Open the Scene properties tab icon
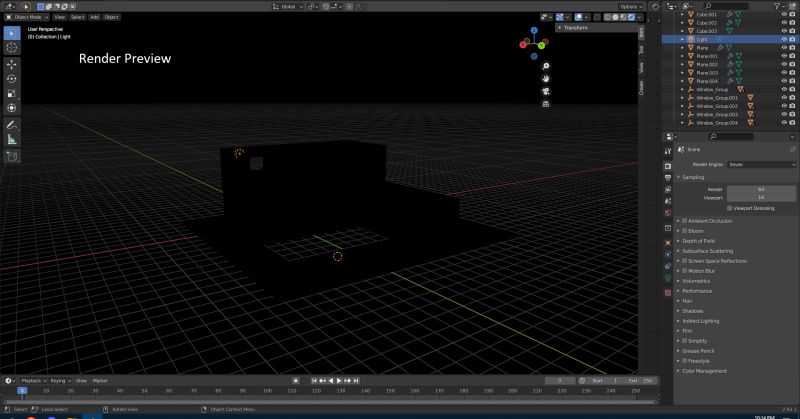The height and width of the screenshot is (419, 800). coord(668,201)
